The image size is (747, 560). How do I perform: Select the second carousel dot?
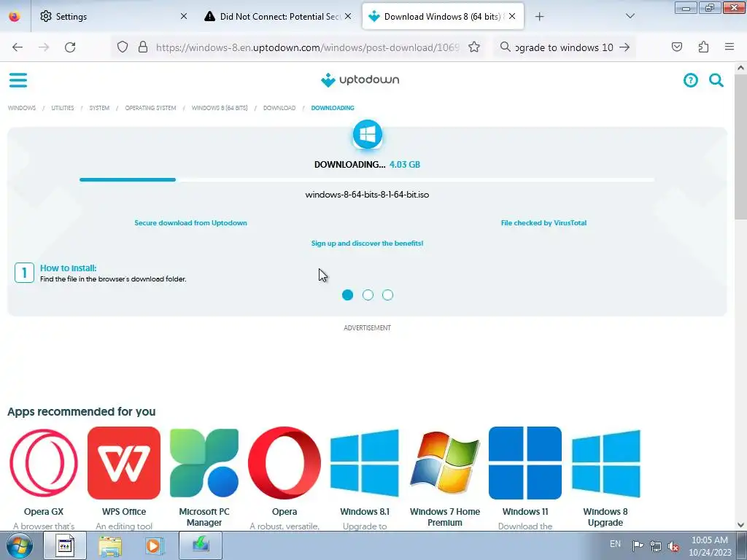point(368,295)
